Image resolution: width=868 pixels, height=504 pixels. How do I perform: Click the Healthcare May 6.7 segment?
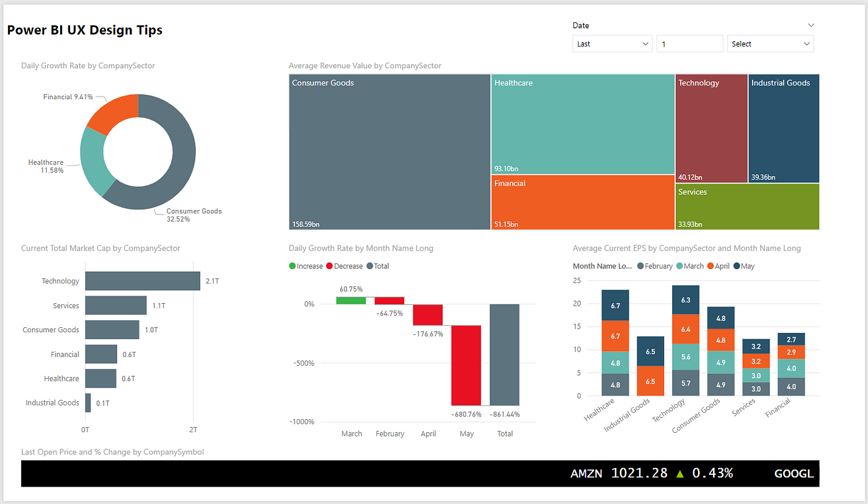point(616,306)
